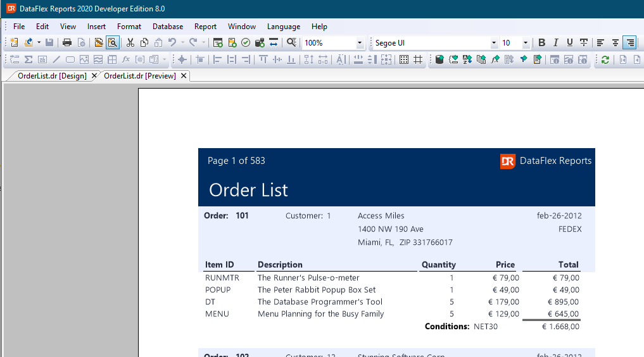Toggle Strikethrough formatting
The height and width of the screenshot is (357, 644).
(584, 42)
